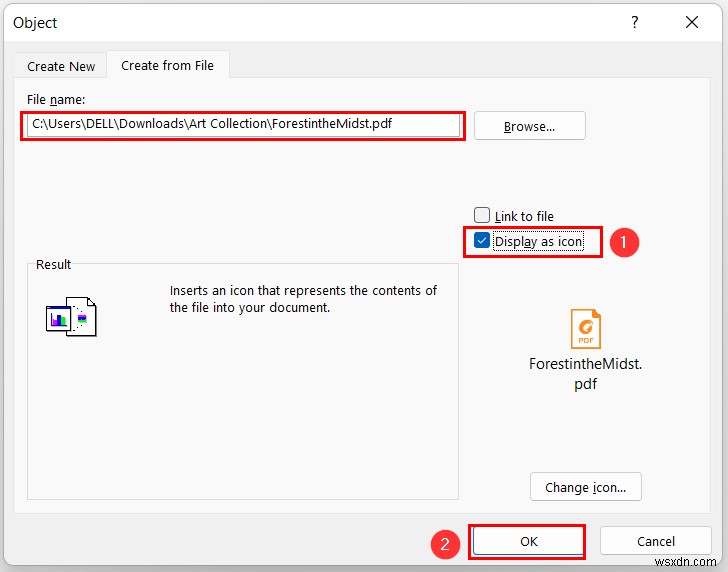Select the Create from File tab
Viewport: 728px width, 572px height.
168,65
